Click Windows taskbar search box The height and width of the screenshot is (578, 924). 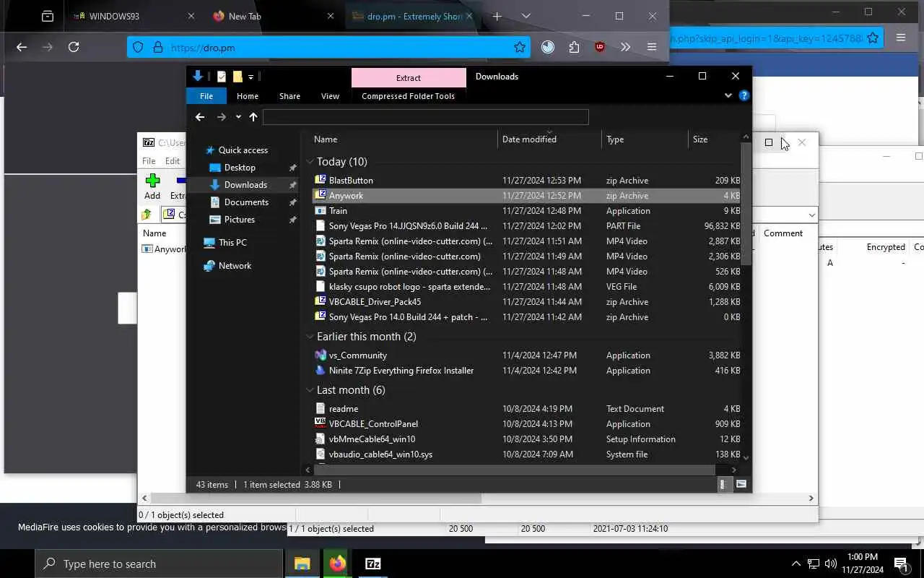pyautogui.click(x=159, y=564)
